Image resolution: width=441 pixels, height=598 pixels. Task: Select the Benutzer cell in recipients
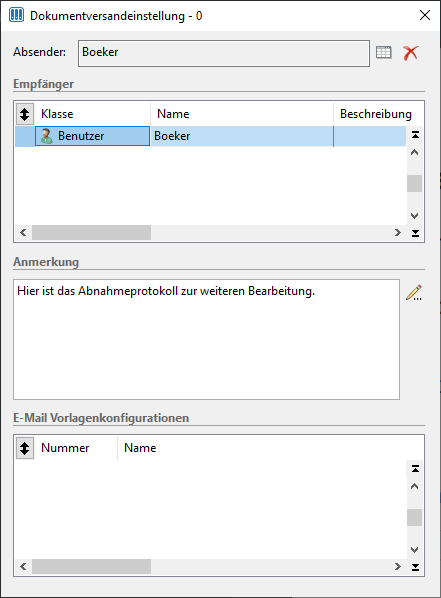pos(92,136)
